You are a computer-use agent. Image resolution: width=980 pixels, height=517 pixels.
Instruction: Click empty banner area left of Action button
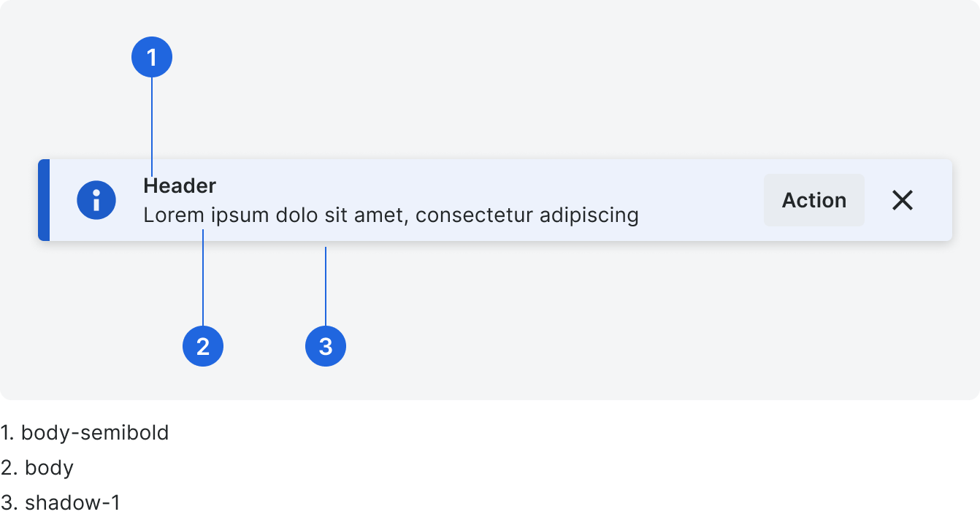[x=701, y=200]
